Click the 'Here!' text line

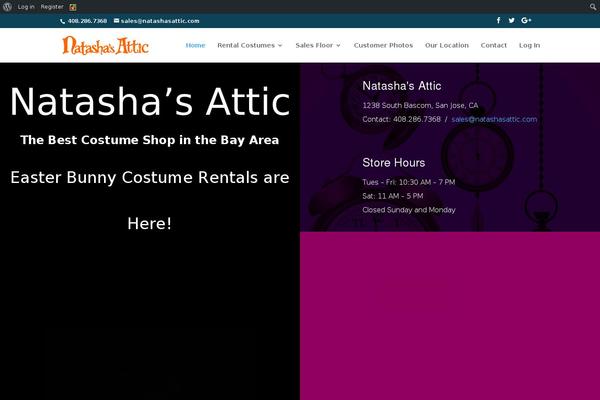click(150, 224)
